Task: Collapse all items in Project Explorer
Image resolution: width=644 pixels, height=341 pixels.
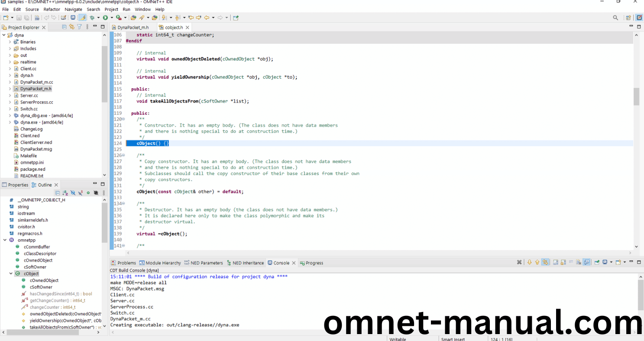Action: pos(64,27)
